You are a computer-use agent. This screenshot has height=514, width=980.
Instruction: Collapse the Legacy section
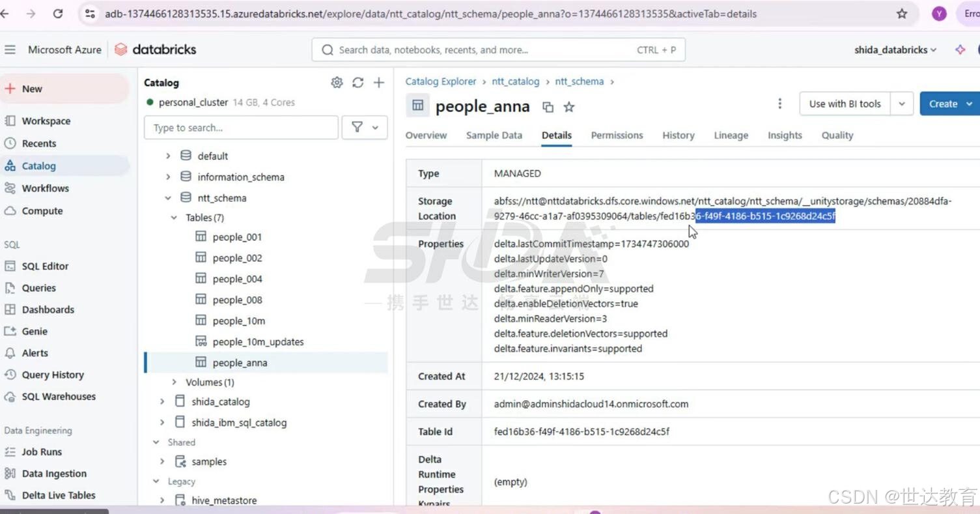(156, 481)
